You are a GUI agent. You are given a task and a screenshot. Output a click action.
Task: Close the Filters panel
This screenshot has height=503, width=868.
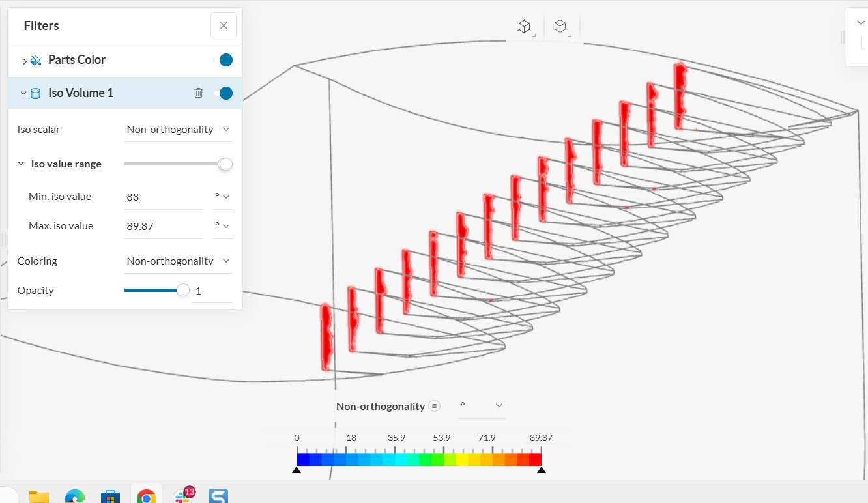(224, 25)
